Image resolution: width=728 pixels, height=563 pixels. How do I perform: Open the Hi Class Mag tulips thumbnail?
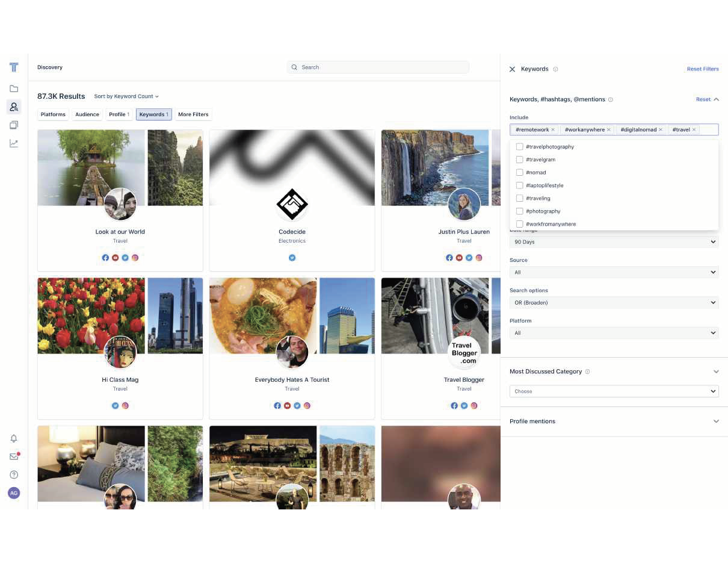tap(91, 315)
